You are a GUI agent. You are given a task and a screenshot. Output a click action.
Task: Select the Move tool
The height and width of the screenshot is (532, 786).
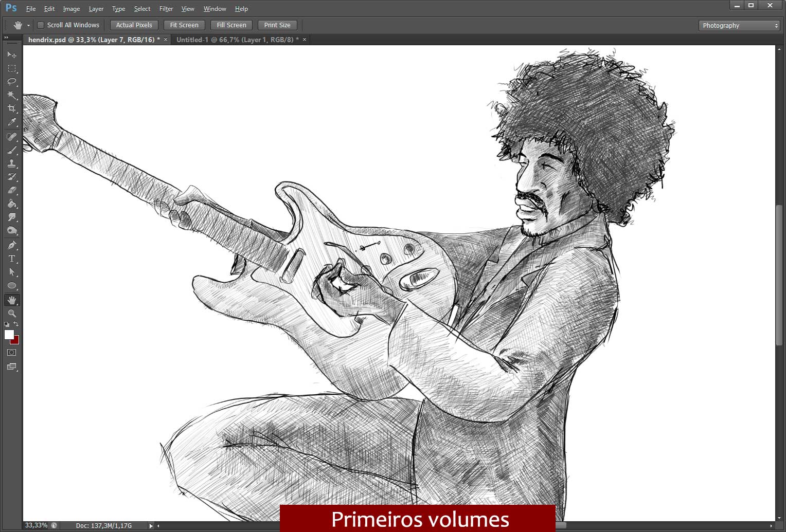click(12, 54)
